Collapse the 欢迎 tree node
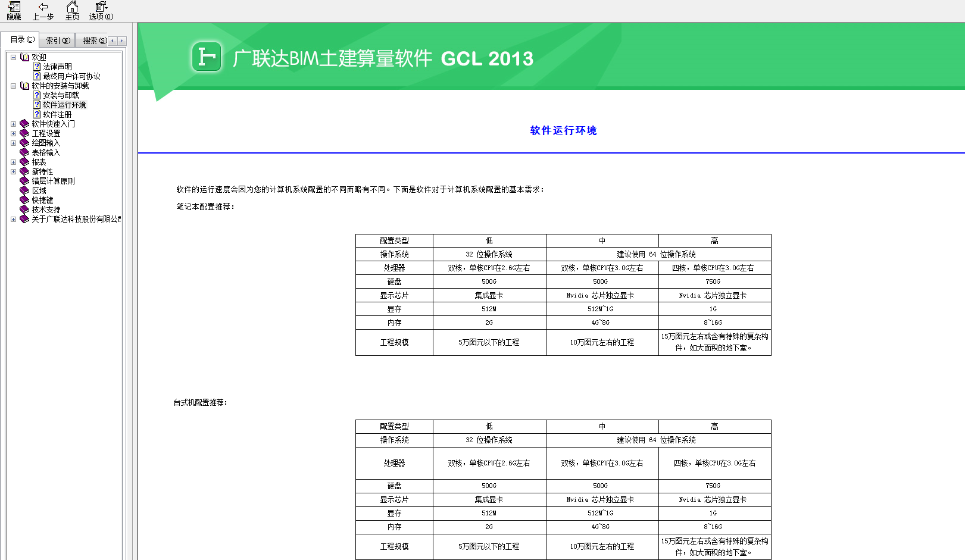Screen dimensions: 965x560 click(x=13, y=57)
